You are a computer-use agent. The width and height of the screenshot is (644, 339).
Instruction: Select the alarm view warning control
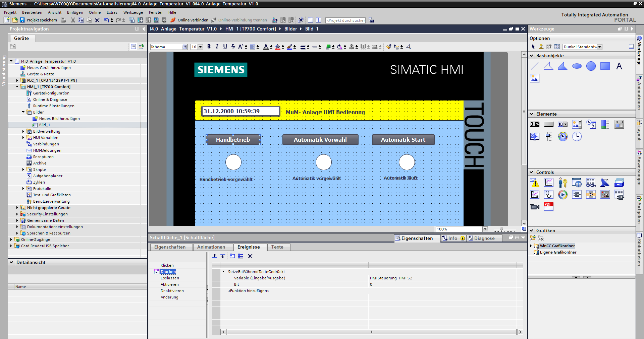pos(535,183)
